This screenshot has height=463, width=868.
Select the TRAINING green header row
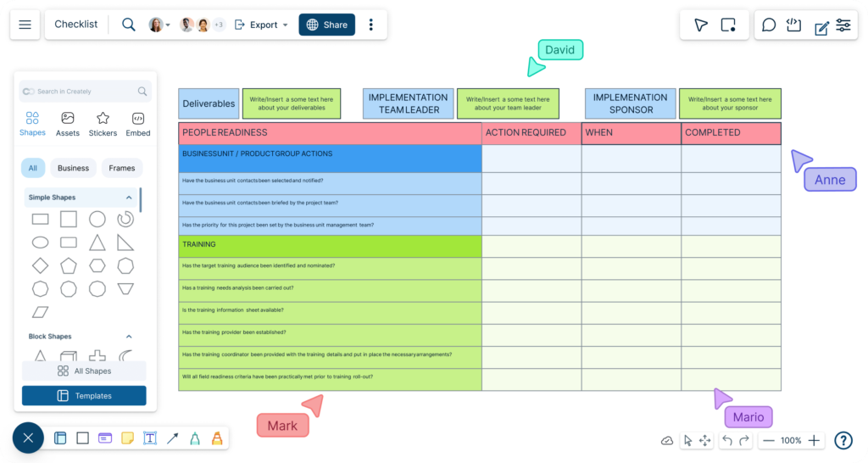point(330,247)
